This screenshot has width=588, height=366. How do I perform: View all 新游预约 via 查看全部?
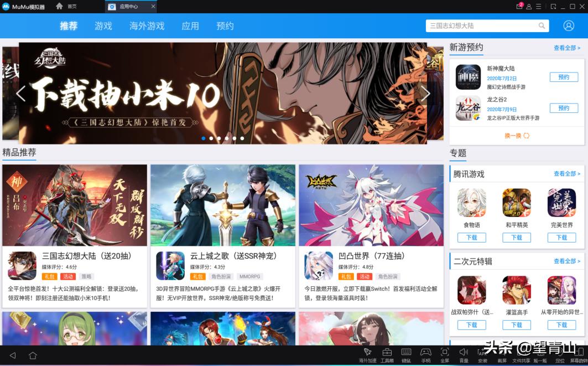[x=566, y=48]
